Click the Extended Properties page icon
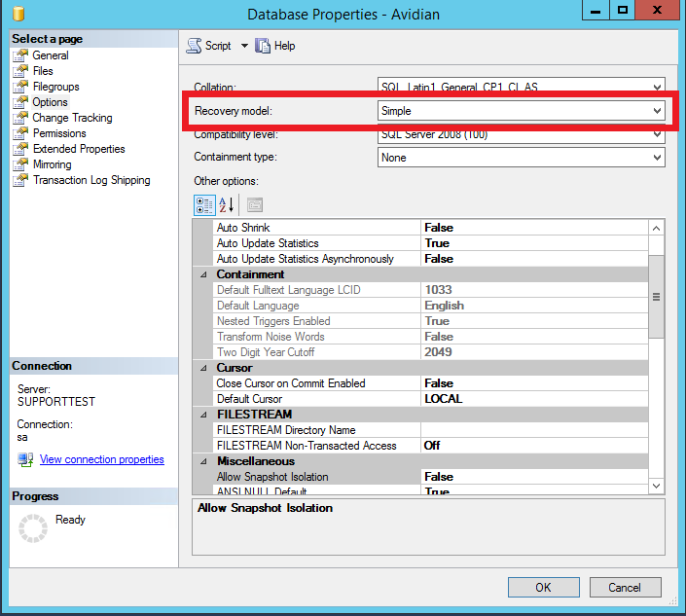 [x=20, y=149]
